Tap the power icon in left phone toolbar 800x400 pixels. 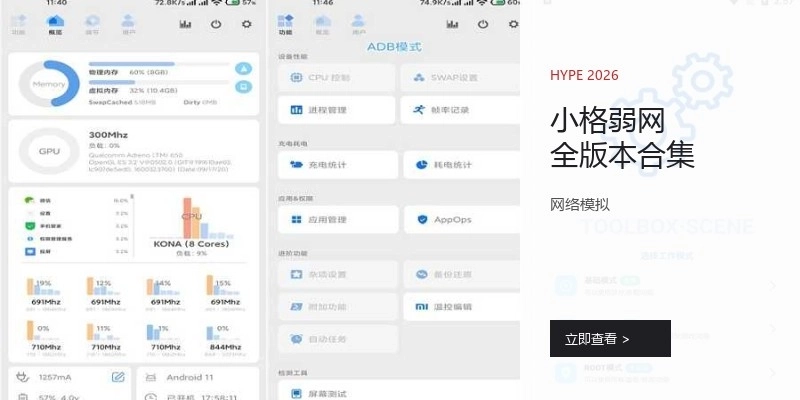pyautogui.click(x=218, y=23)
